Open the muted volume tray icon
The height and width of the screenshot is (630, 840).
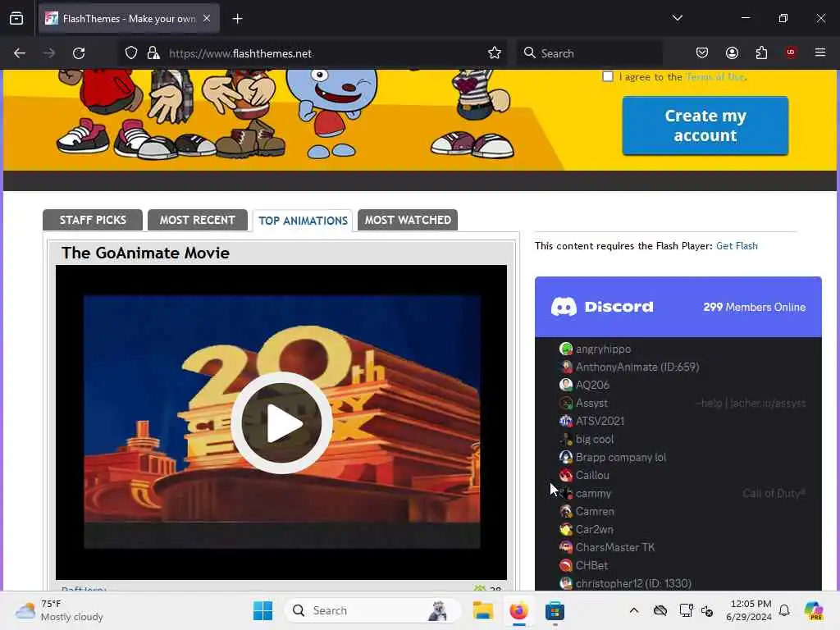[707, 610]
